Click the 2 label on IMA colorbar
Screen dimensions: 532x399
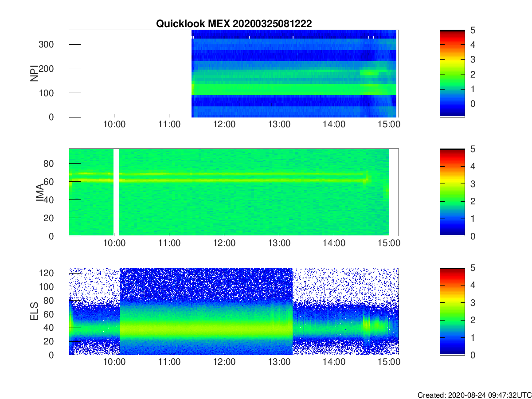[473, 201]
